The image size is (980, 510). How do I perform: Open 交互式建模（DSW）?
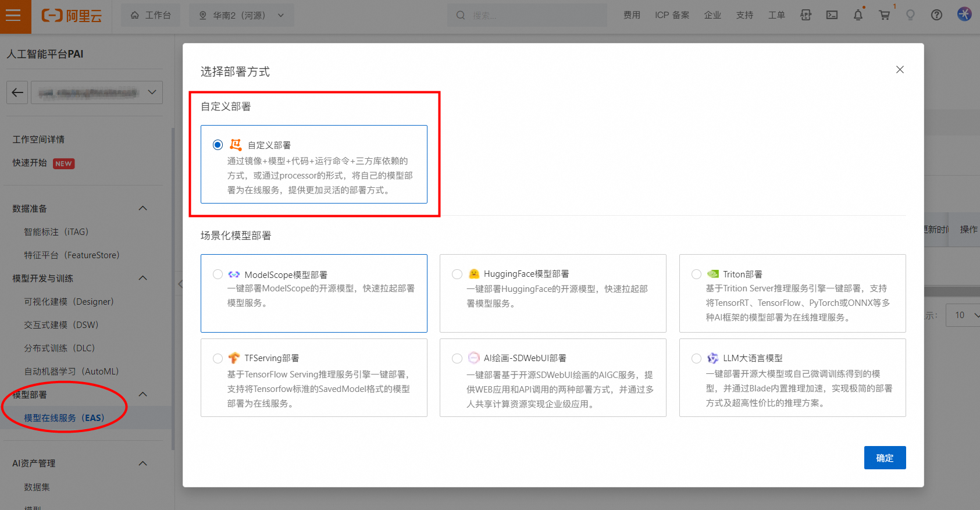tap(61, 325)
